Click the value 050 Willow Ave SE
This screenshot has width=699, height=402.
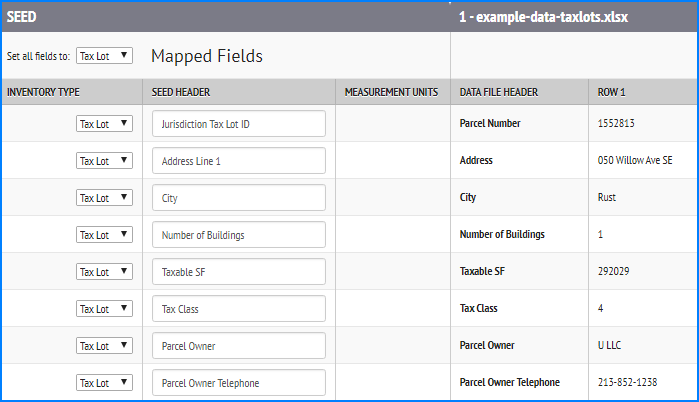[x=635, y=160]
